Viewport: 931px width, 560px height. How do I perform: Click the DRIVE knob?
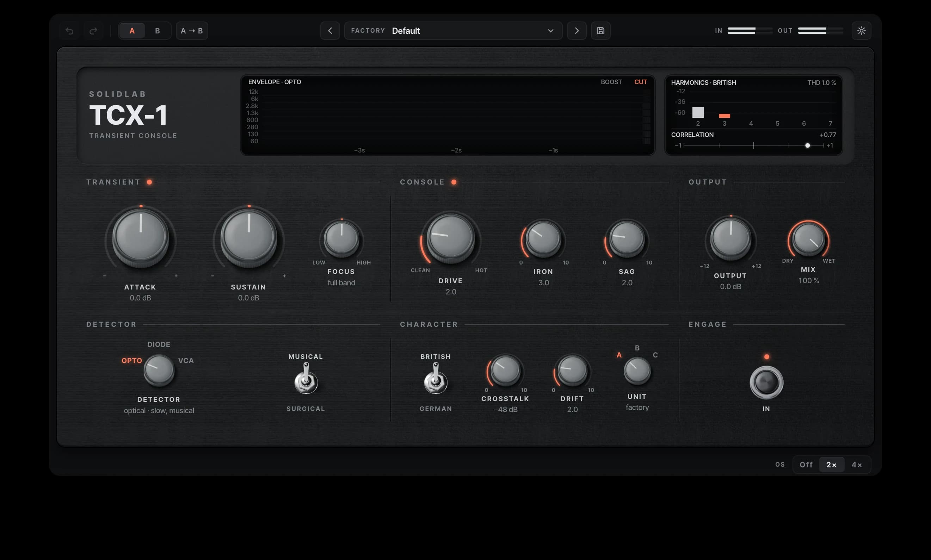click(x=451, y=238)
